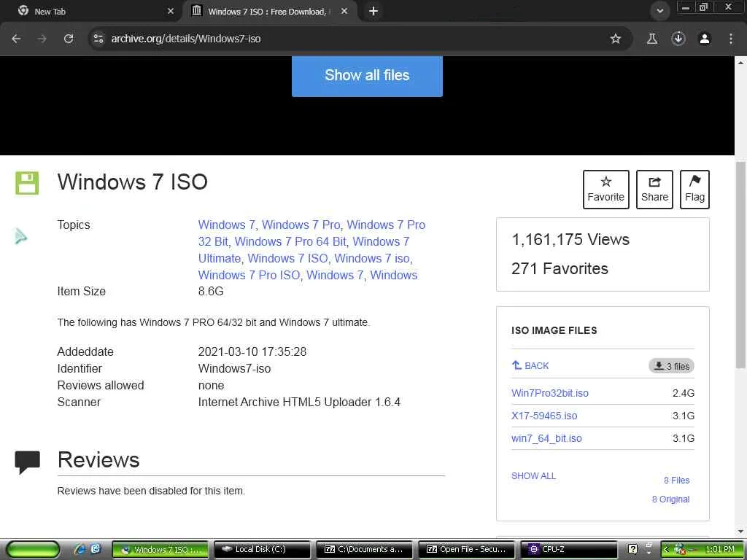Download Win7Pro32bit.iso

[550, 393]
